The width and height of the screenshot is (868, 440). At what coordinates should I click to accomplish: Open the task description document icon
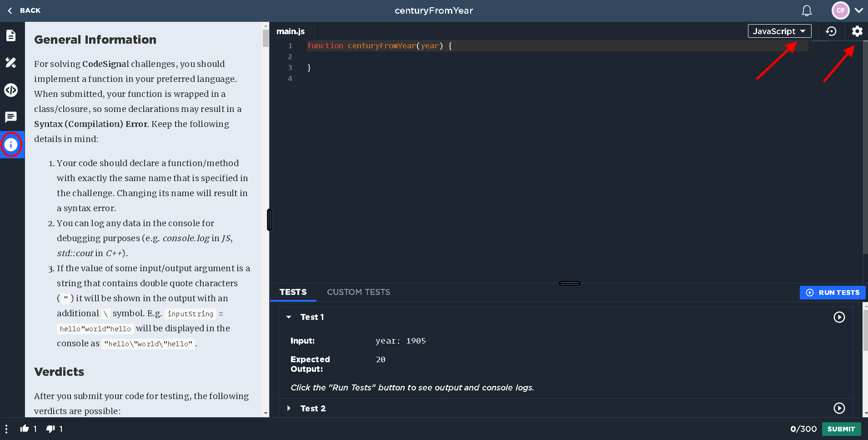[11, 35]
